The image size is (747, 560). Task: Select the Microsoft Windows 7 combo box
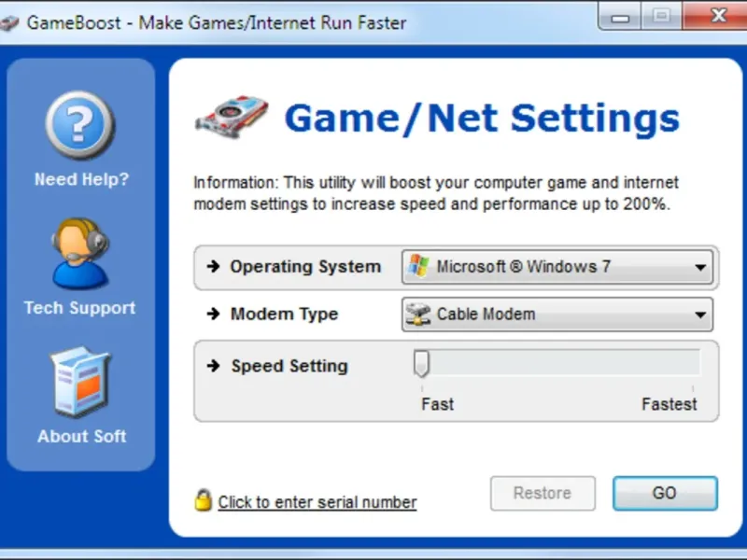click(x=557, y=267)
